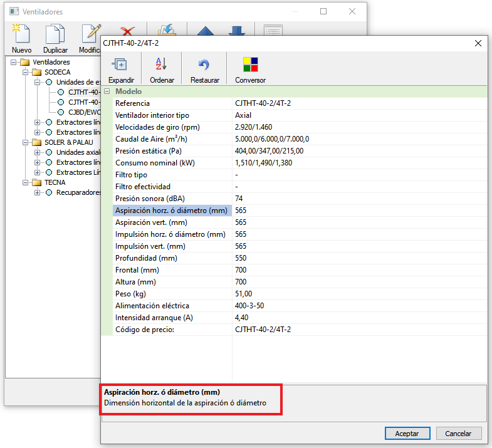
Task: Click the move up arrow in Ventiladores toolbar
Action: (206, 31)
